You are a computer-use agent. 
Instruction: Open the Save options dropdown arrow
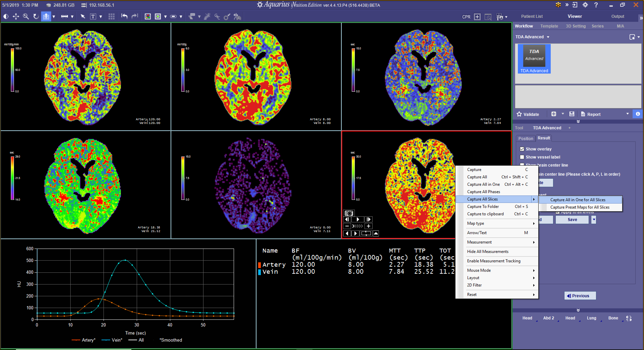(594, 220)
